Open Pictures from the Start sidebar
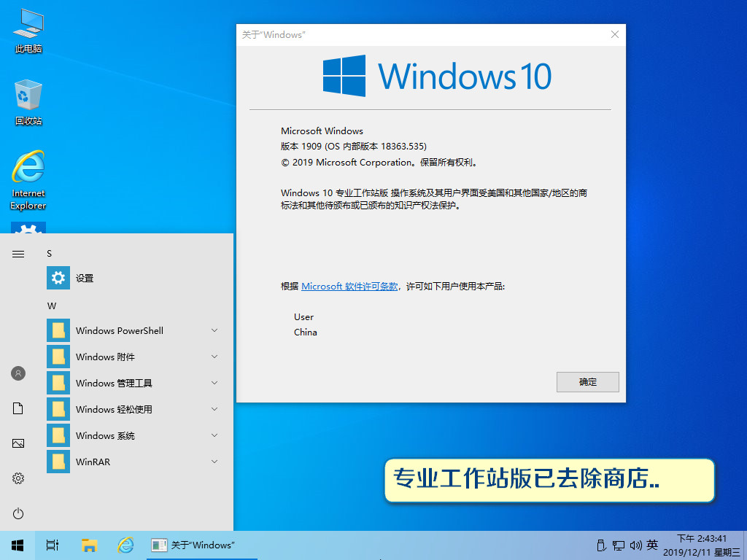Viewport: 747px width, 560px height. point(18,443)
